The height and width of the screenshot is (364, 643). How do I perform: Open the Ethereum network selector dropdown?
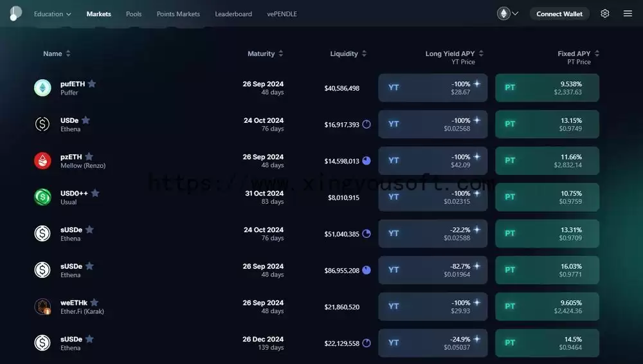[508, 14]
